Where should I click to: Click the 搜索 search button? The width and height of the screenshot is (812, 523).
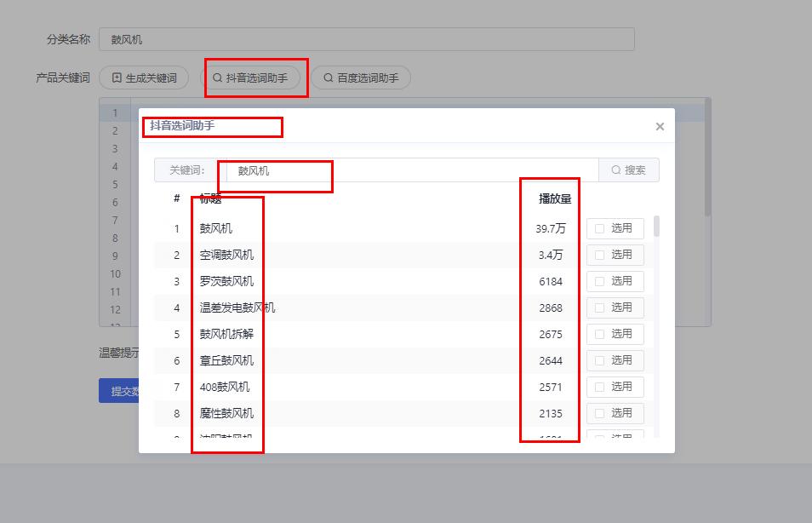click(628, 169)
